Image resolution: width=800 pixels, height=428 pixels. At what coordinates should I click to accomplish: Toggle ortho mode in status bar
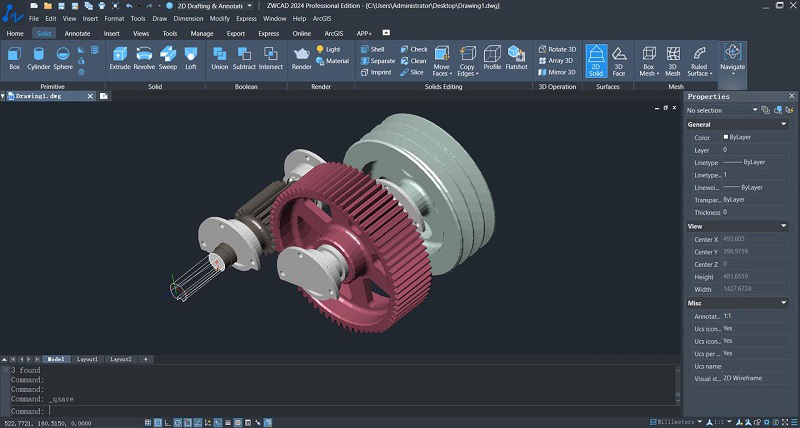[x=168, y=422]
